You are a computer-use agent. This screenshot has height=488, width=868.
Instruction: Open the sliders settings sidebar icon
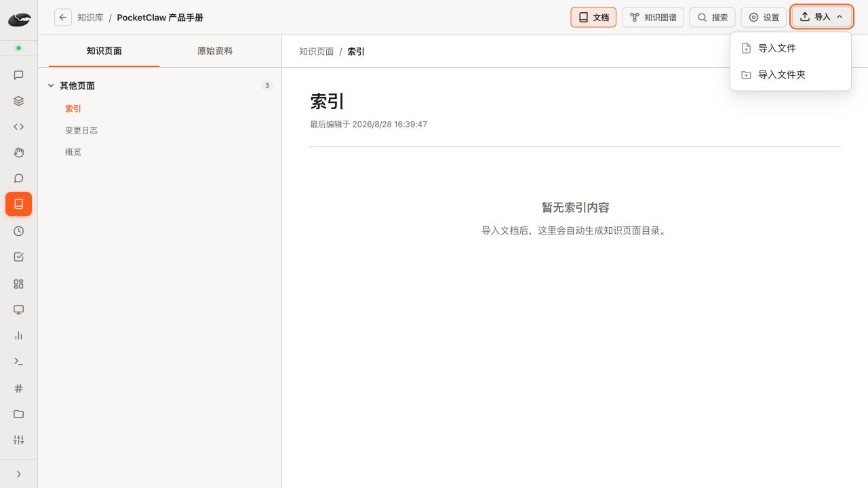click(18, 440)
